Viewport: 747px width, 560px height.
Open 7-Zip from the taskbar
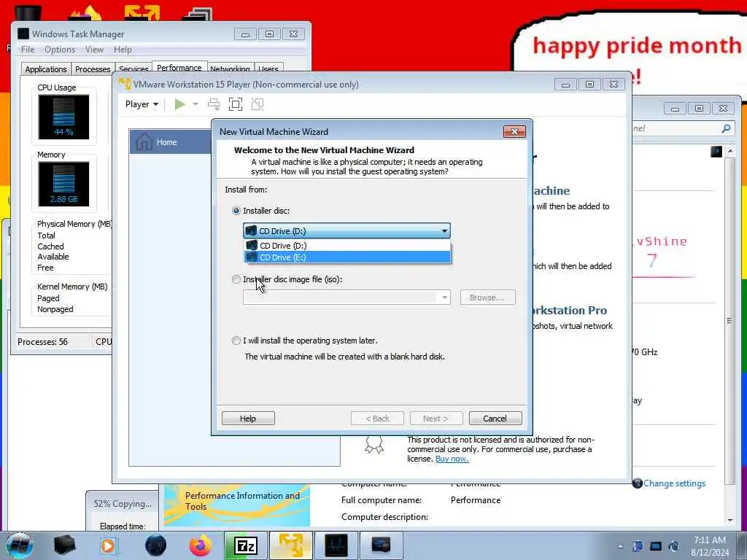tap(246, 545)
